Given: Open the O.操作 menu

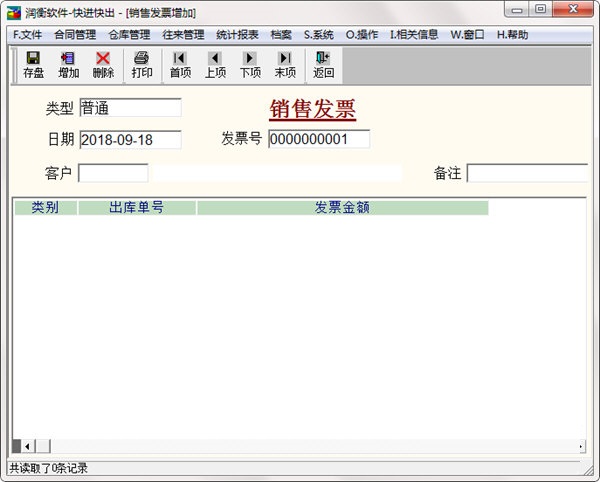Looking at the screenshot, I should 362,35.
